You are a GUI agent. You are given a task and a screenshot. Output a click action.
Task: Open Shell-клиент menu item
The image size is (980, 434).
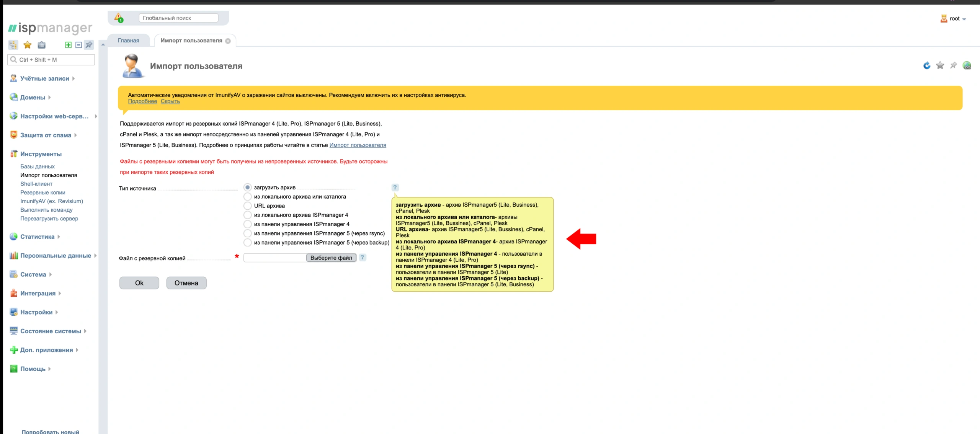[36, 184]
